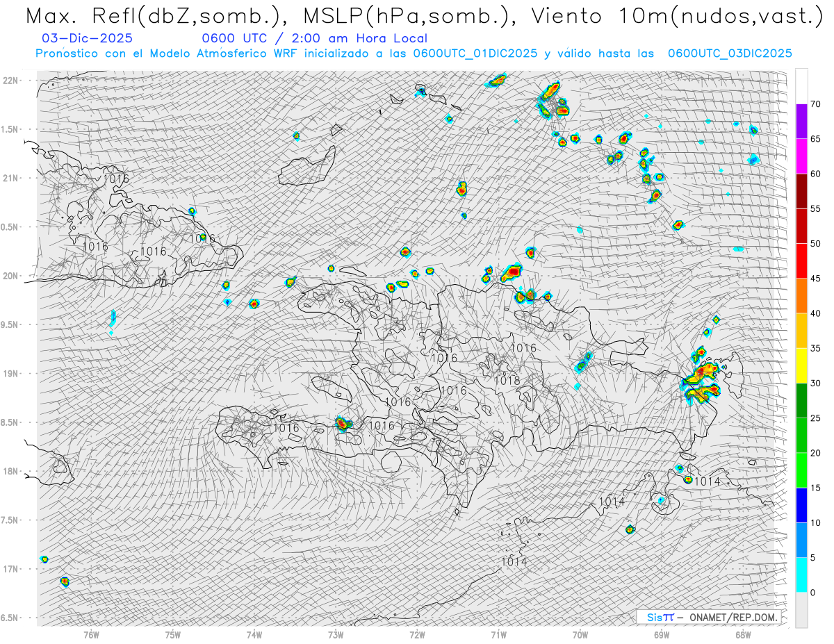Click the 22N latitude axis label

coord(12,80)
